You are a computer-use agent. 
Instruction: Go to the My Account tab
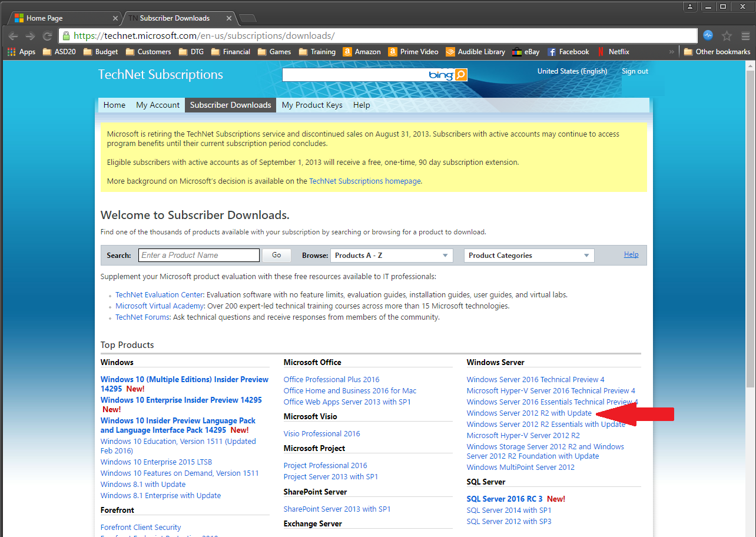click(x=158, y=105)
